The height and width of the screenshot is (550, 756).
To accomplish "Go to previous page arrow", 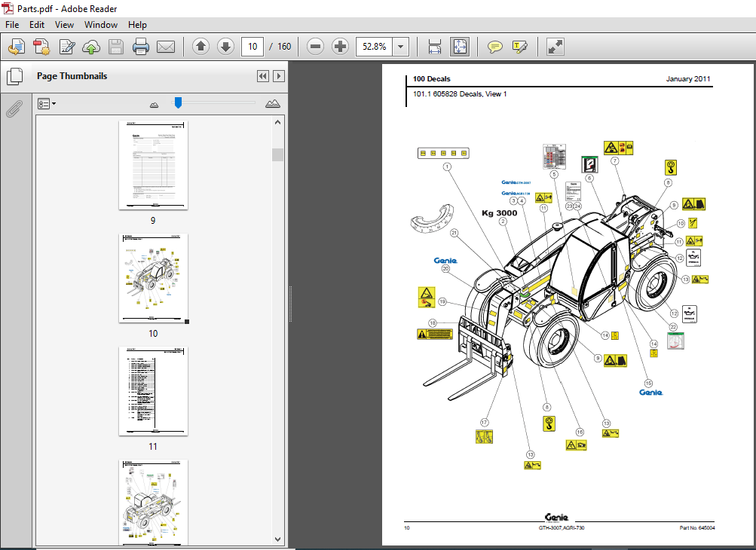I will tap(200, 47).
